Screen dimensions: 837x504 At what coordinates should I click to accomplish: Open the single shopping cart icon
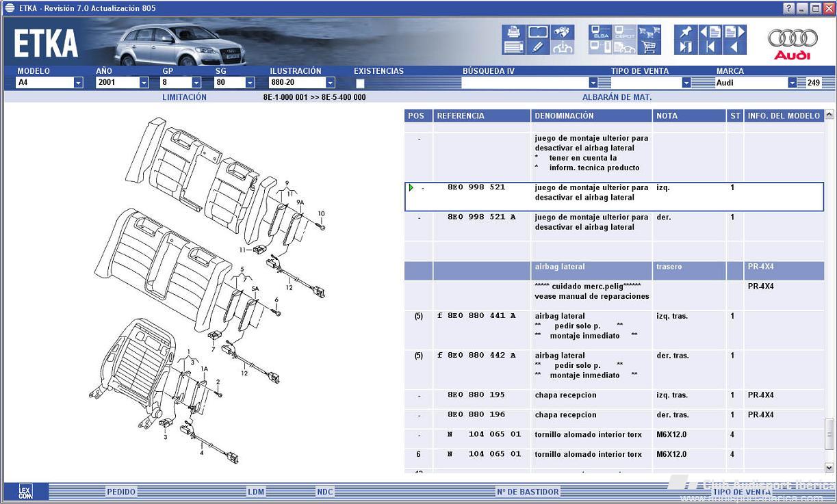coord(649,47)
